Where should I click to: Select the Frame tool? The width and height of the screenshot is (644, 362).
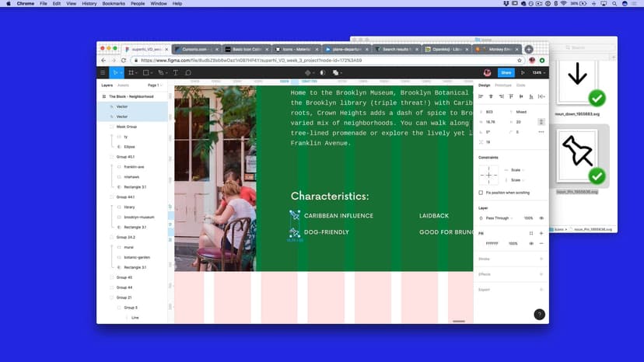pyautogui.click(x=131, y=73)
